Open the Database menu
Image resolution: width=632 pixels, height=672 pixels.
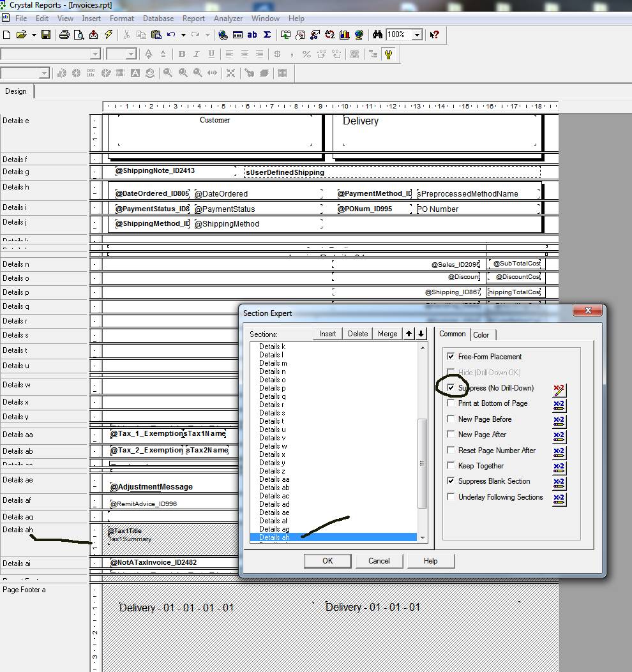click(158, 19)
